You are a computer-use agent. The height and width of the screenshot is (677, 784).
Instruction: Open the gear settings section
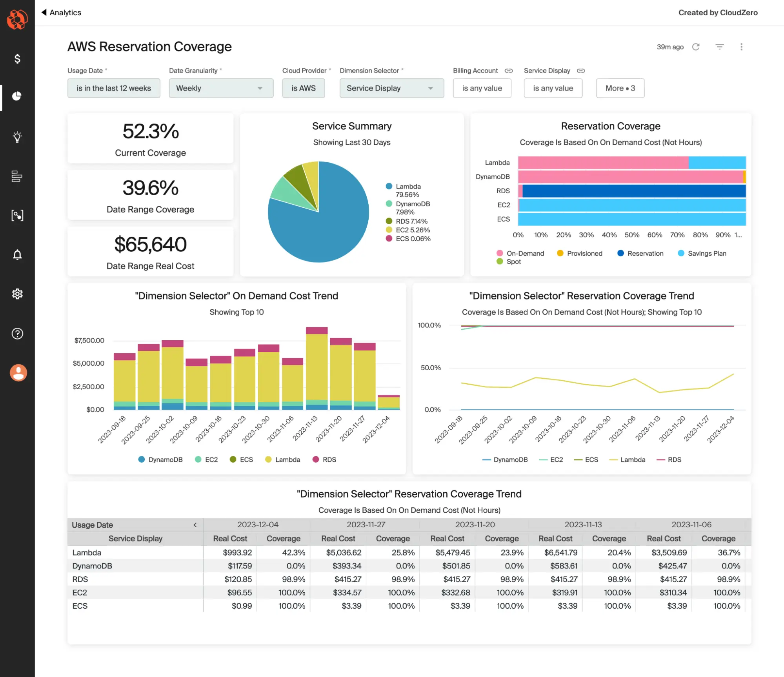click(17, 294)
